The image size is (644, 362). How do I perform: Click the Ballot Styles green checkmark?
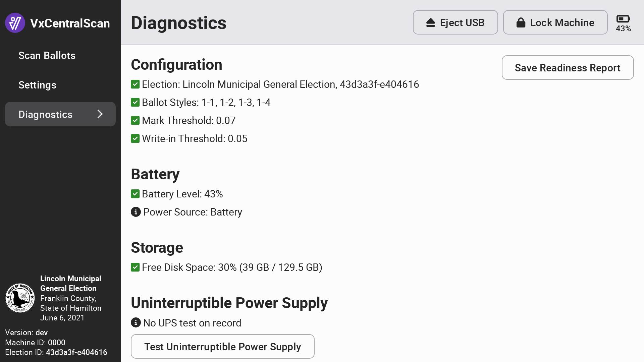135,103
